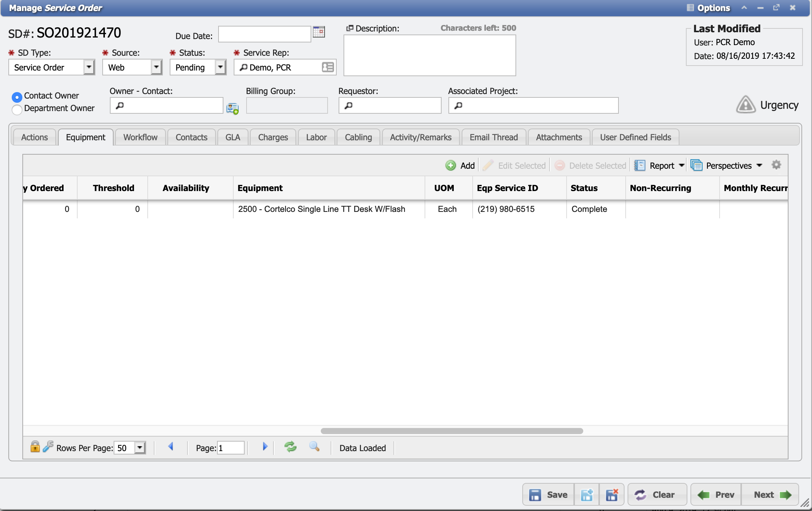812x511 pixels.
Task: Open the Status dropdown
Action: tap(220, 67)
